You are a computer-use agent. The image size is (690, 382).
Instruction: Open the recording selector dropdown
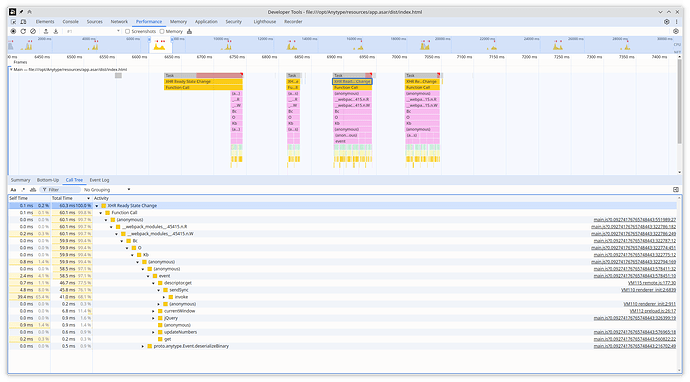[x=92, y=31]
